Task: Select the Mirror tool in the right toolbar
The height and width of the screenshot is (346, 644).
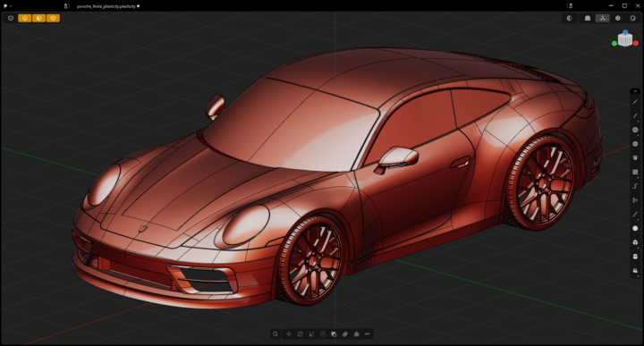Action: [635, 200]
